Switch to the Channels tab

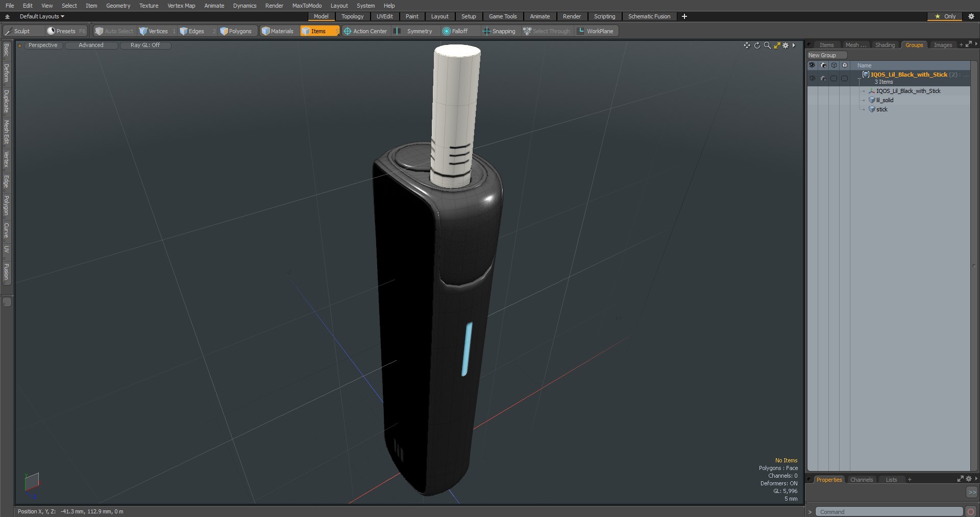click(862, 480)
